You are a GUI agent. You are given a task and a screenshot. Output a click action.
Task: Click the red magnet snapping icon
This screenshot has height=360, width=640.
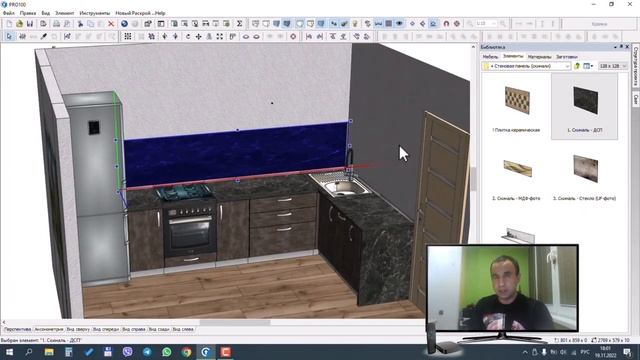pos(446,24)
